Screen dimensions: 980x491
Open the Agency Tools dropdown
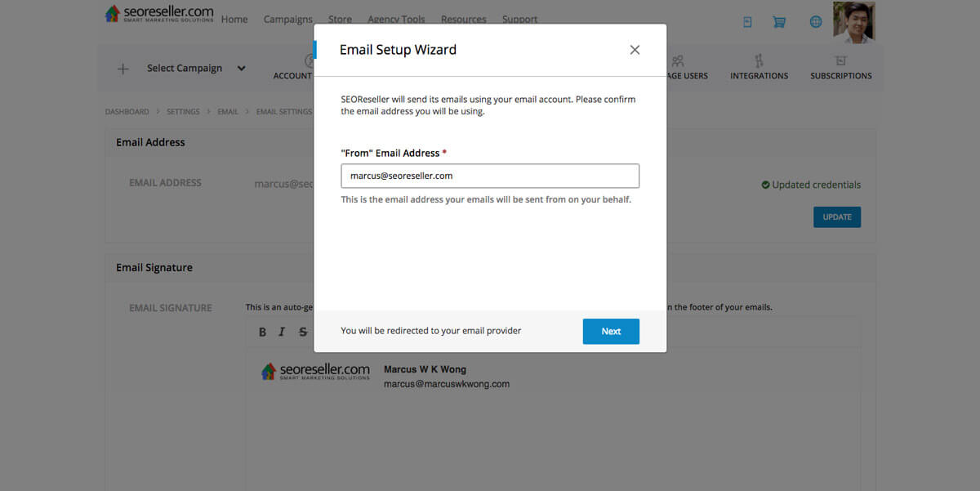396,19
